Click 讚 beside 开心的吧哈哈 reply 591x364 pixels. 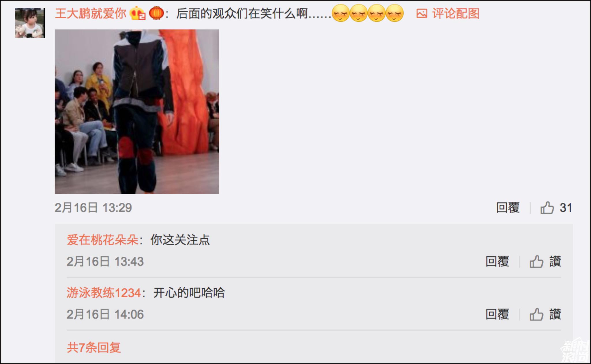click(x=555, y=314)
